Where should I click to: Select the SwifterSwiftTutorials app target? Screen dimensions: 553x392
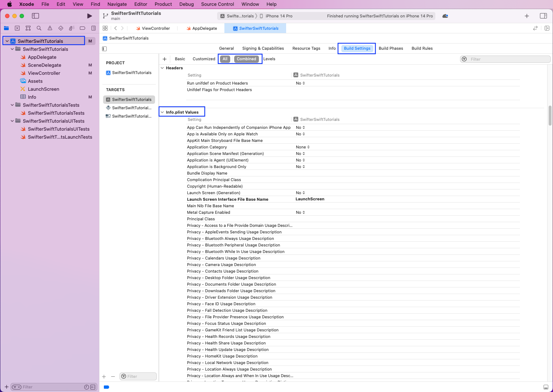[129, 99]
